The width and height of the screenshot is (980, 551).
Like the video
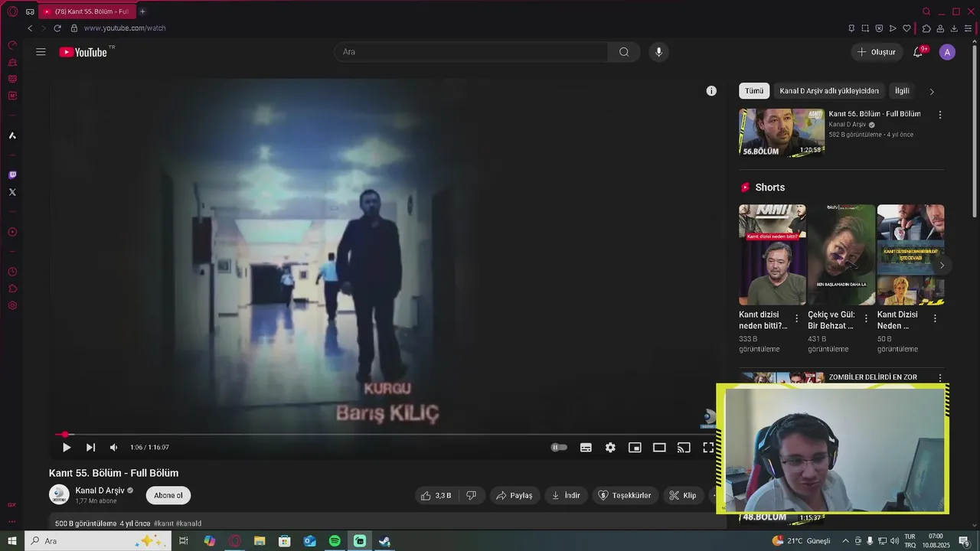[436, 495]
